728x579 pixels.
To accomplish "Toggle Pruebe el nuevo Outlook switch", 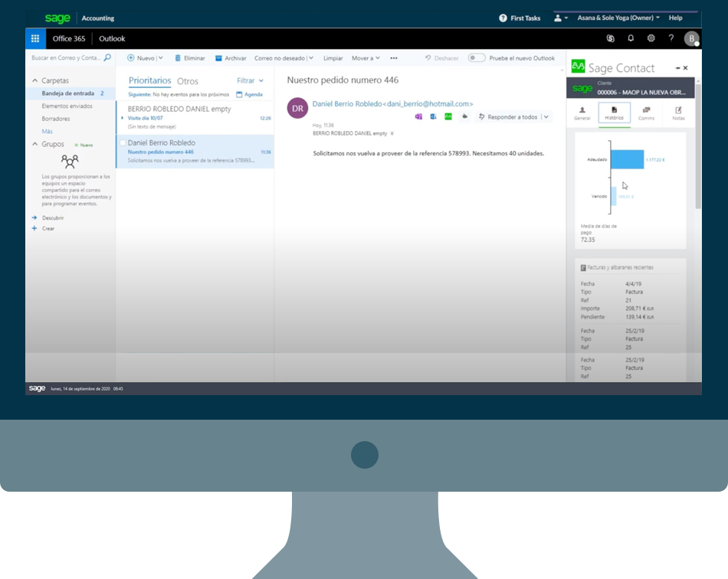I will pyautogui.click(x=477, y=57).
